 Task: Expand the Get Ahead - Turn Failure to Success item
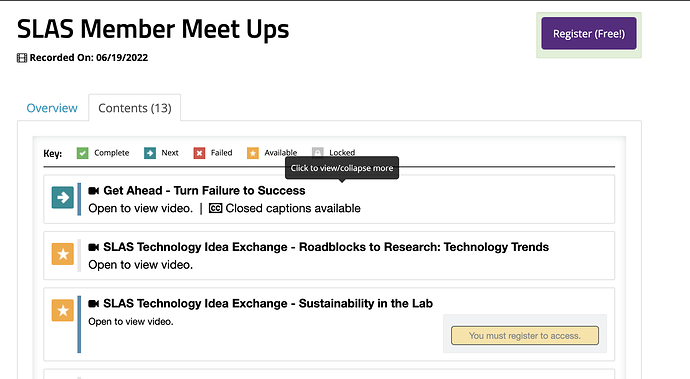(x=204, y=191)
